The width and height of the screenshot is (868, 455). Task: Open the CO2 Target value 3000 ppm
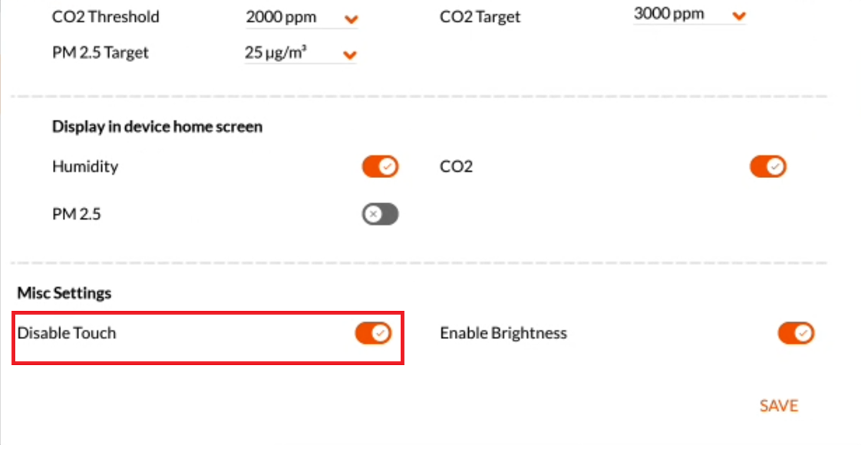669,15
